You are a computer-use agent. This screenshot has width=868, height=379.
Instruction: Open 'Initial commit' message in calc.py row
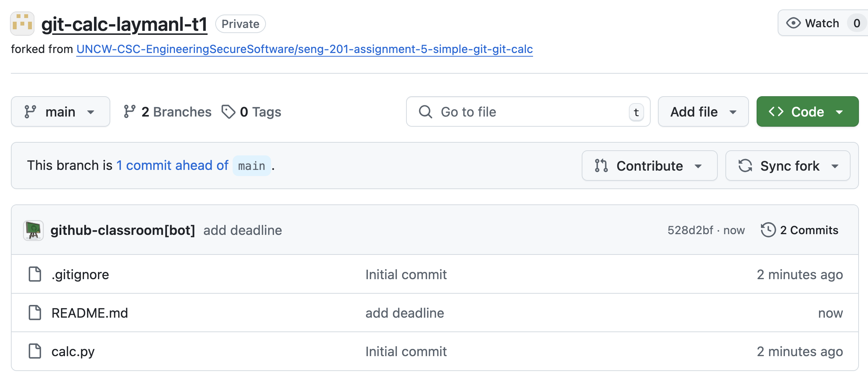pyautogui.click(x=406, y=351)
